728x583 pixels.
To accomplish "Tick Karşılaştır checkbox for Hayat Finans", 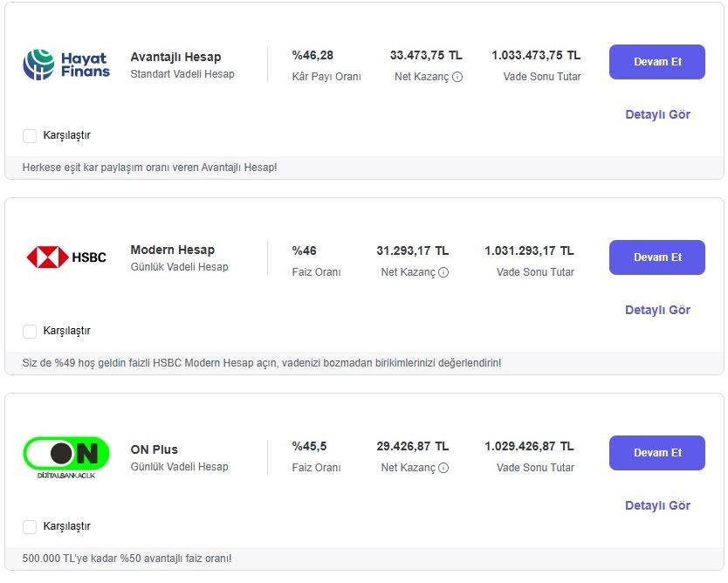I will [x=30, y=136].
